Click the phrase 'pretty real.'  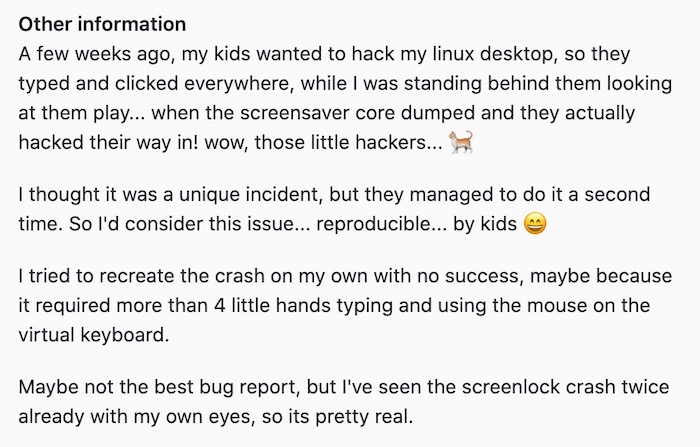(364, 417)
